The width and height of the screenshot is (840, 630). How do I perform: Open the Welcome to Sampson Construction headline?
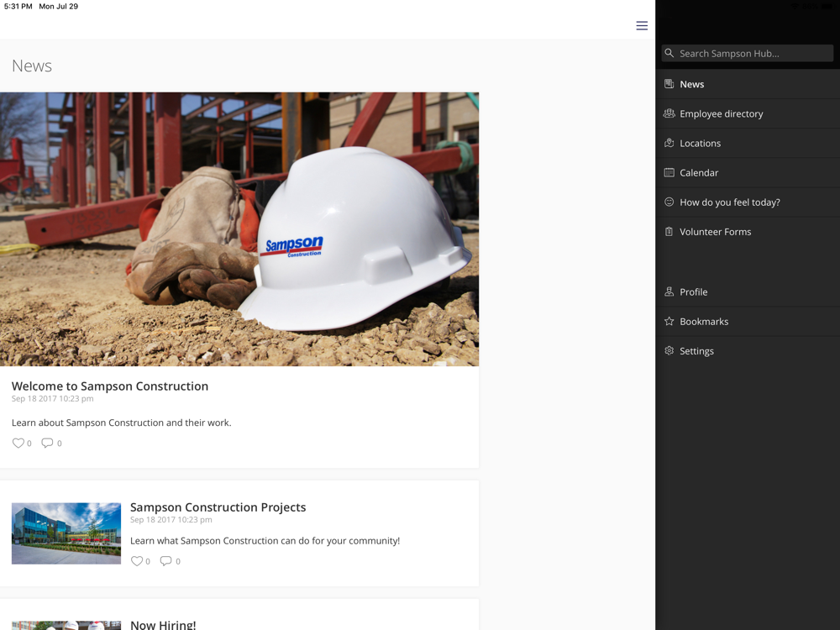[x=110, y=386]
